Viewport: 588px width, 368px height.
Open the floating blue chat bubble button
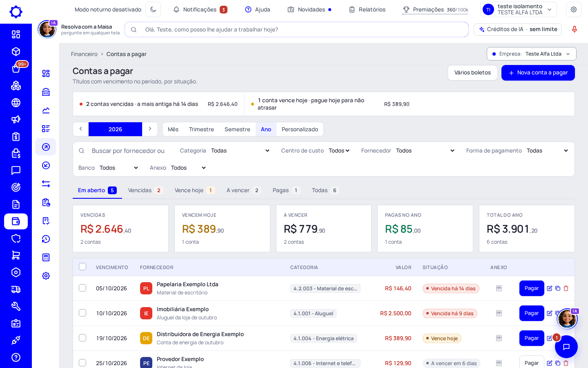pos(566,347)
